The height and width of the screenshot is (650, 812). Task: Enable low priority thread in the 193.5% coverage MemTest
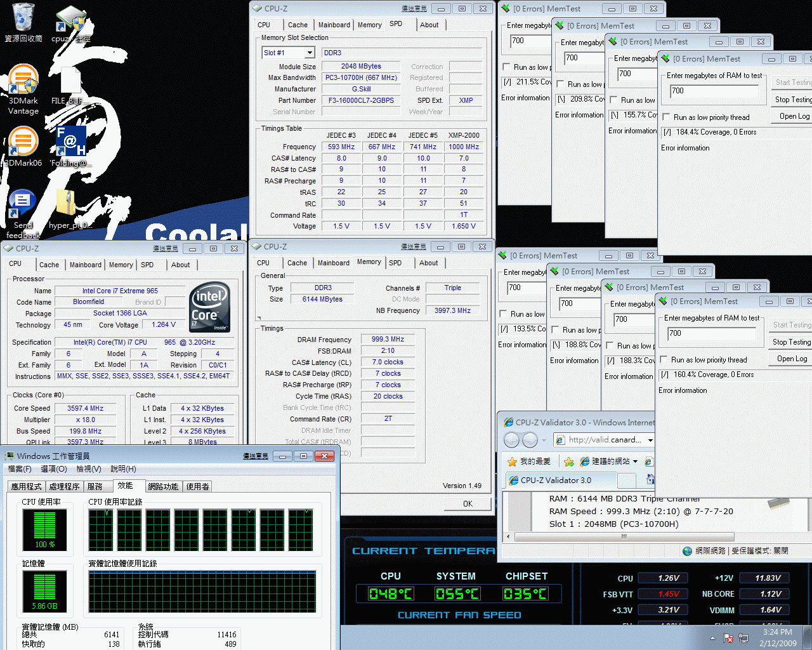(x=503, y=314)
